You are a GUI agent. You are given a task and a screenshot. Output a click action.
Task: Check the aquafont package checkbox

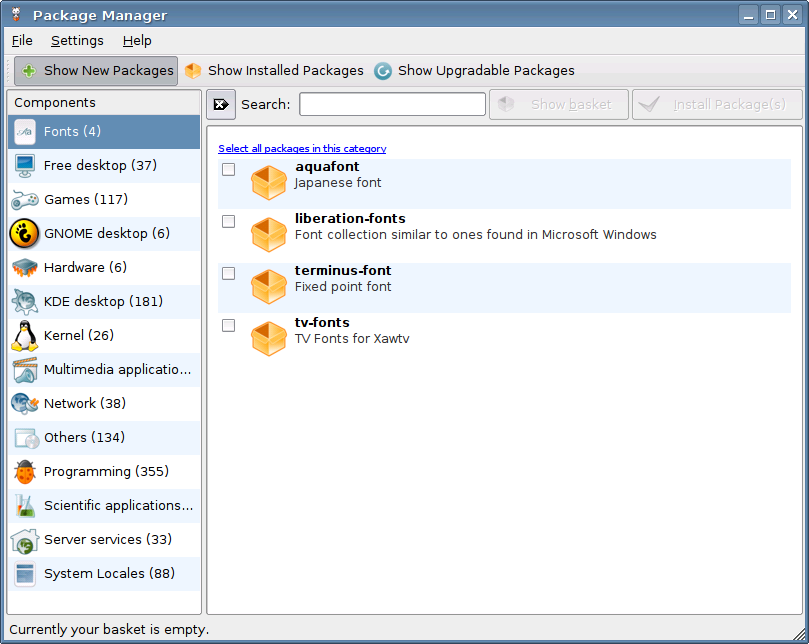(x=229, y=169)
